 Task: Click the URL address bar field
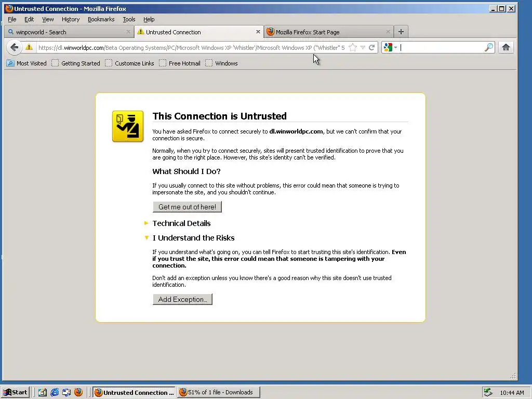(191, 47)
